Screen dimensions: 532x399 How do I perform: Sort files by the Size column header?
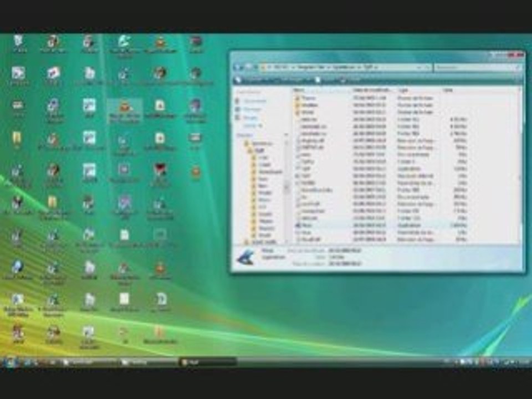456,90
